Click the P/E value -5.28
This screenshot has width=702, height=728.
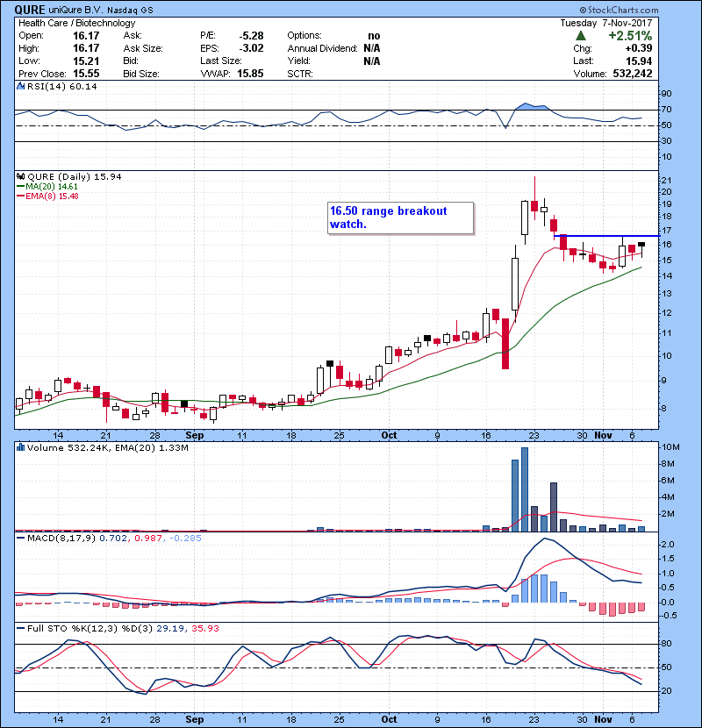pyautogui.click(x=251, y=36)
